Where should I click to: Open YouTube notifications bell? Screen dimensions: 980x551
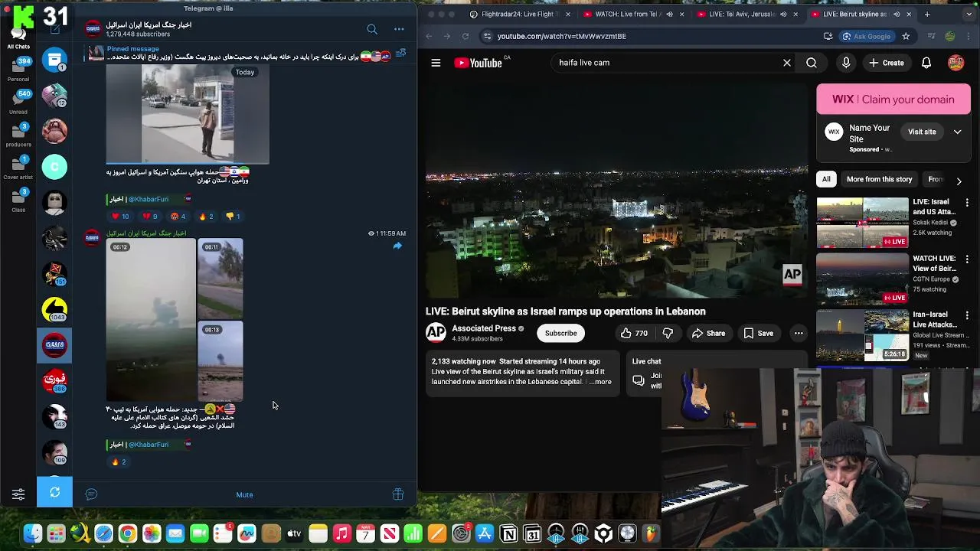(926, 63)
